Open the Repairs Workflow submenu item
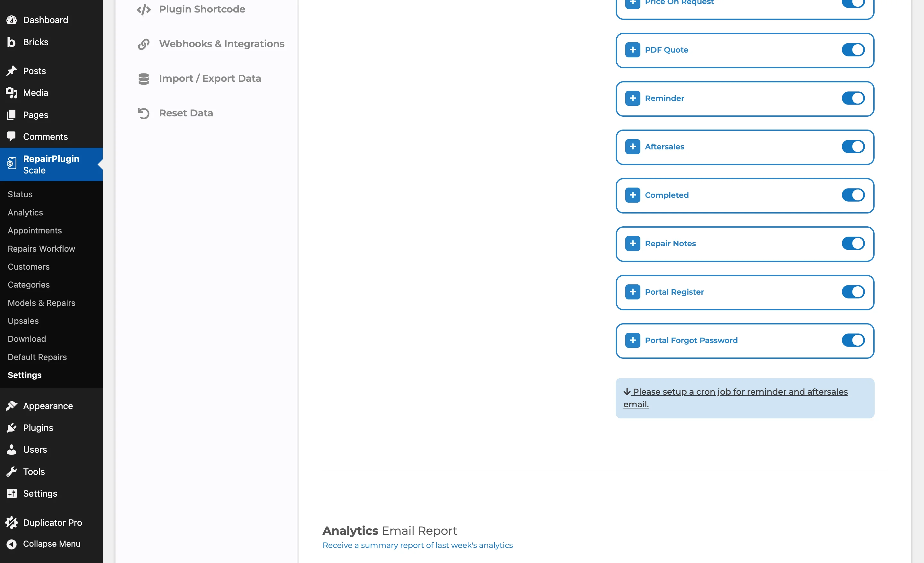 (x=41, y=248)
